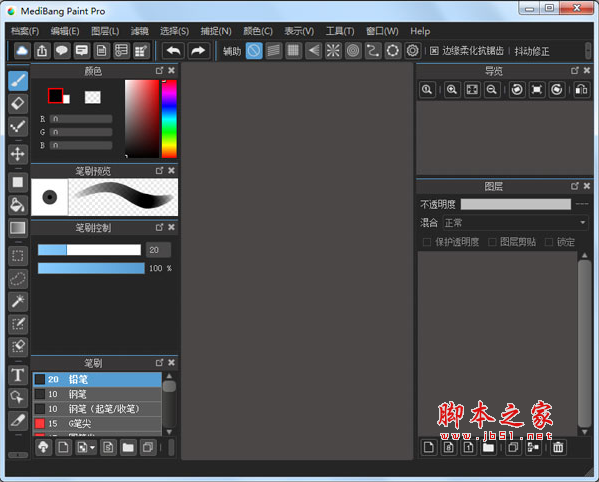Click new layer icon in layers panel

(x=429, y=447)
